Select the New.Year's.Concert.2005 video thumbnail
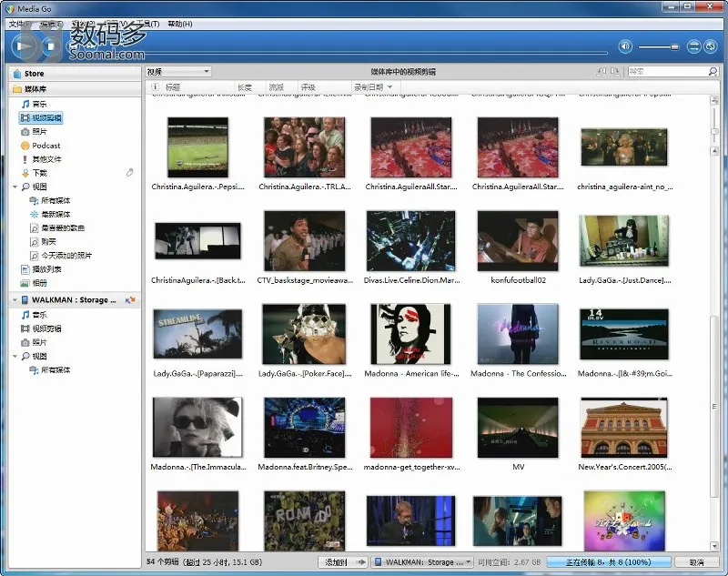 coord(624,428)
